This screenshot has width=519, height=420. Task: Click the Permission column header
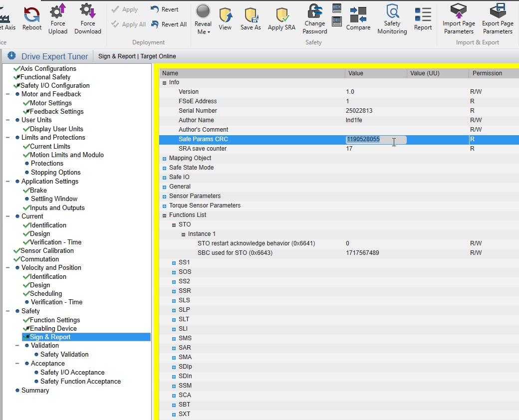click(x=487, y=73)
